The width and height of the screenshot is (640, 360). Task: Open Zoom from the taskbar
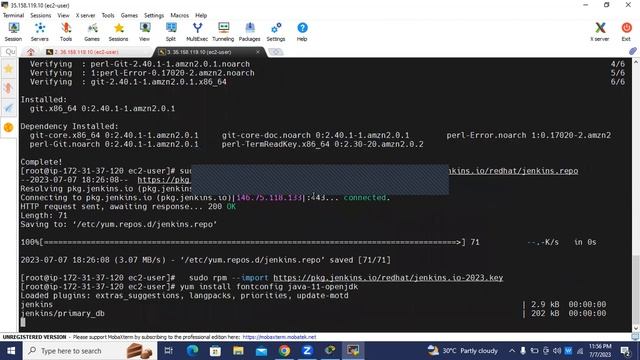[307, 351]
